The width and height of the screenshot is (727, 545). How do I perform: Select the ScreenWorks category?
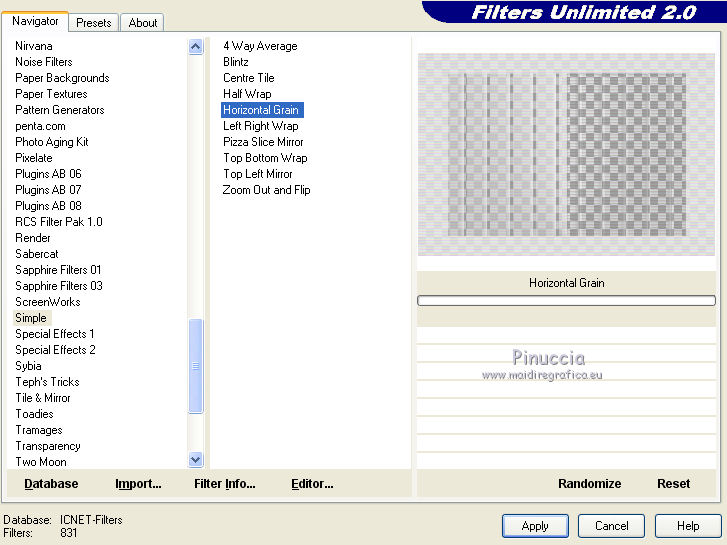pyautogui.click(x=47, y=302)
